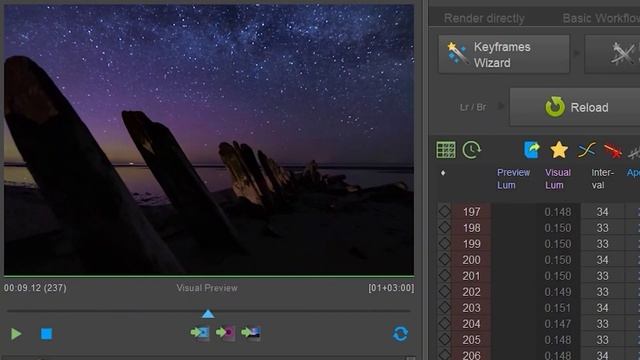
Task: Click the blue triangle timeline position marker
Action: click(208, 313)
